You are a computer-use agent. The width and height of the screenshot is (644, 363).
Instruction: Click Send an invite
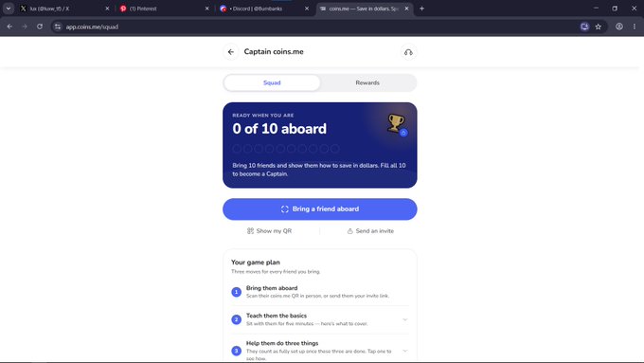point(370,231)
